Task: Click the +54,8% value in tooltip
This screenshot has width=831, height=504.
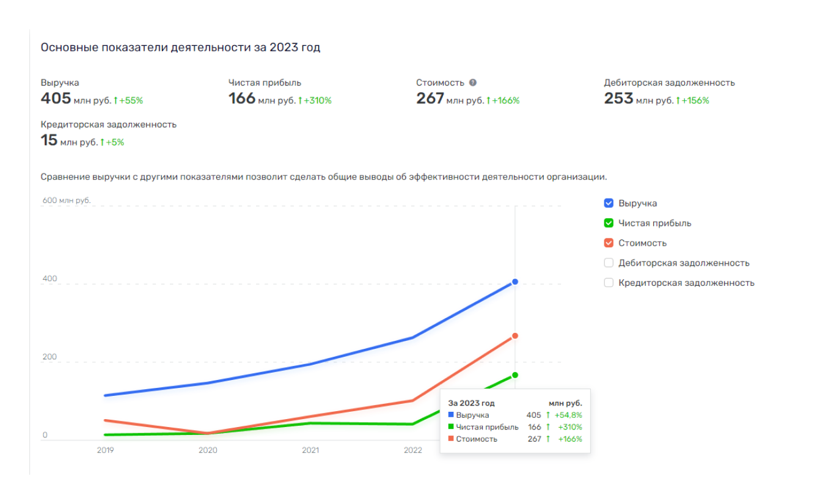Action: 568,415
